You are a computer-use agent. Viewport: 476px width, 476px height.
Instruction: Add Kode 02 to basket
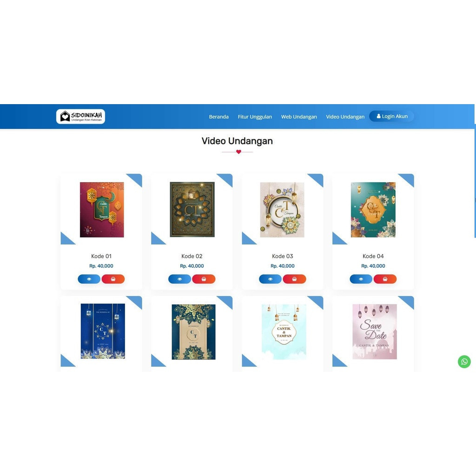click(x=204, y=279)
